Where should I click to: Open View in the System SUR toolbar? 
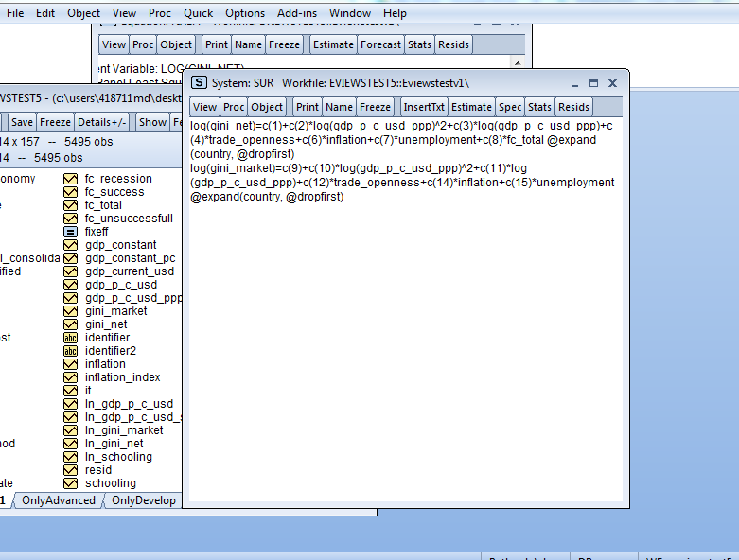click(204, 107)
